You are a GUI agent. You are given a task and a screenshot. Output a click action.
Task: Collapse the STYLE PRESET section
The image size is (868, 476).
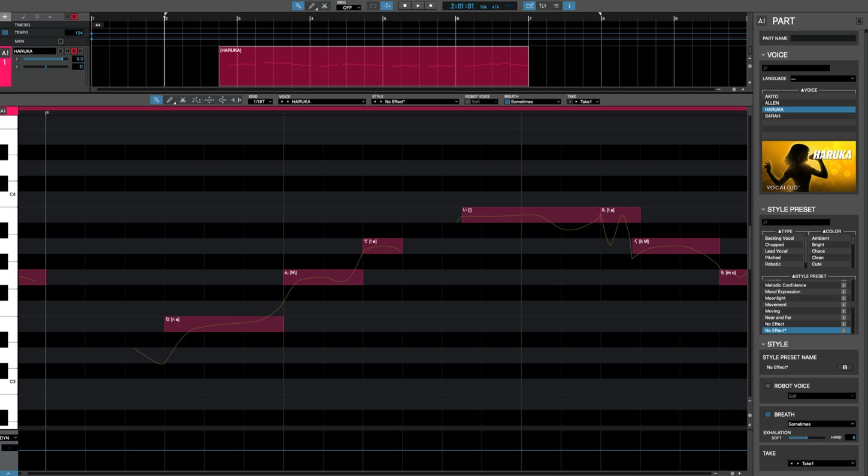tap(764, 210)
